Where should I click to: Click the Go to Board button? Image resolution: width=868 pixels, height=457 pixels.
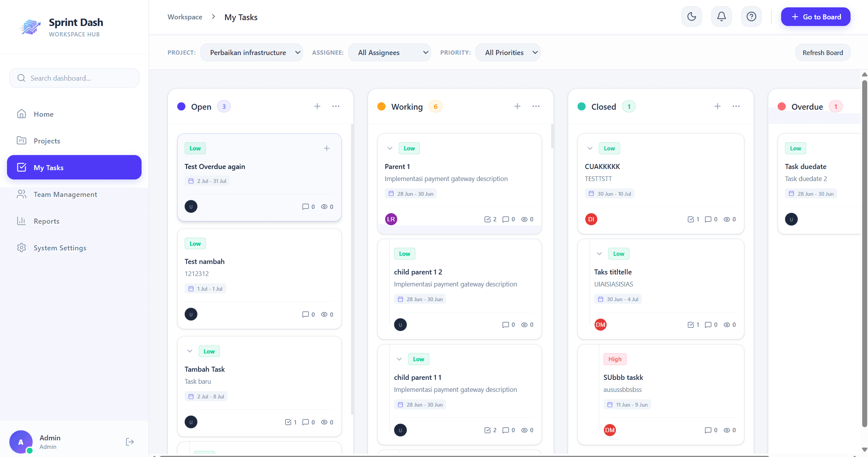click(x=816, y=17)
